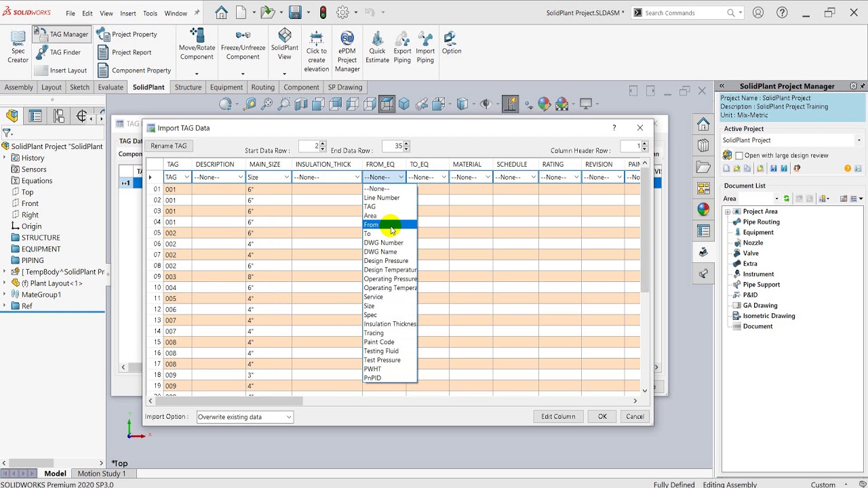Open TAG Manager
This screenshot has height=488, width=868.
pos(61,34)
